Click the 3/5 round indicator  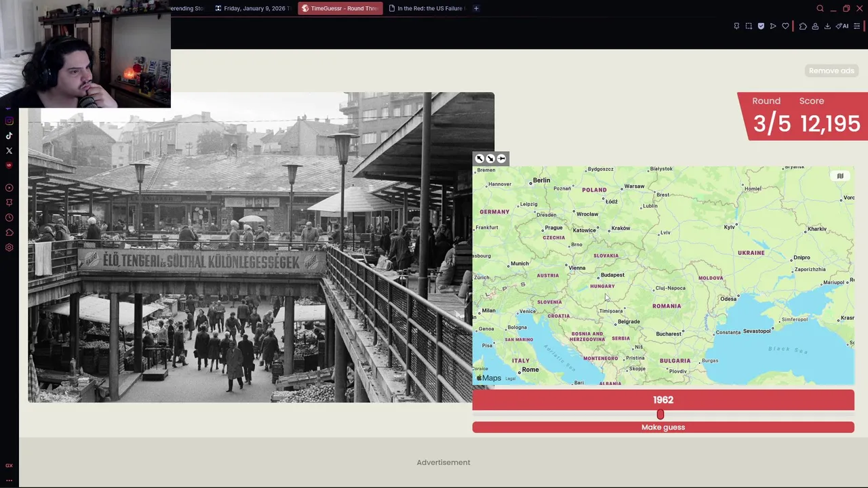772,123
